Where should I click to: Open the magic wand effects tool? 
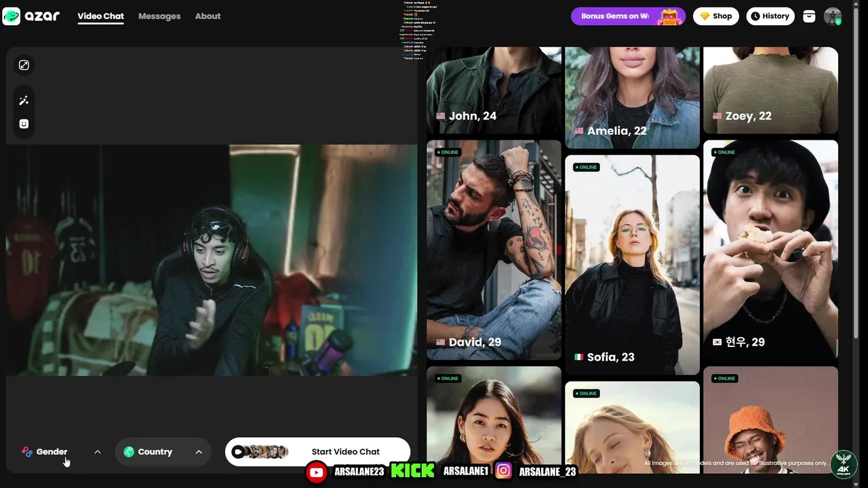click(24, 100)
